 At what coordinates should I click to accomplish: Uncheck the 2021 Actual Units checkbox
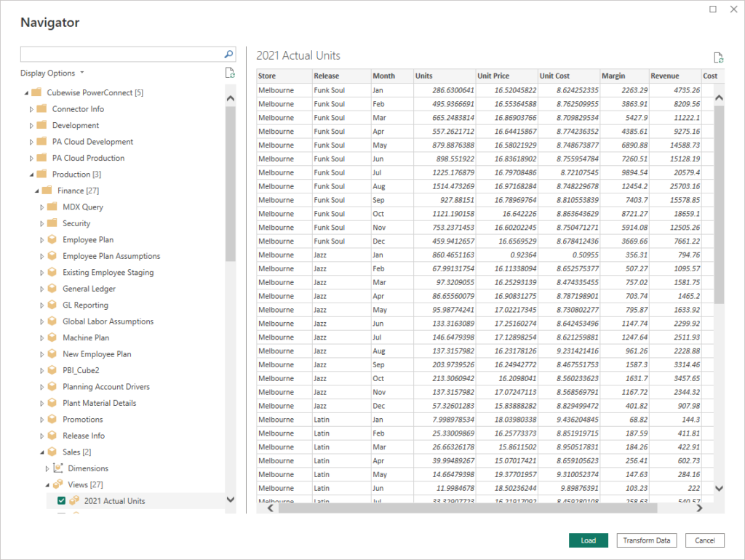pyautogui.click(x=62, y=501)
